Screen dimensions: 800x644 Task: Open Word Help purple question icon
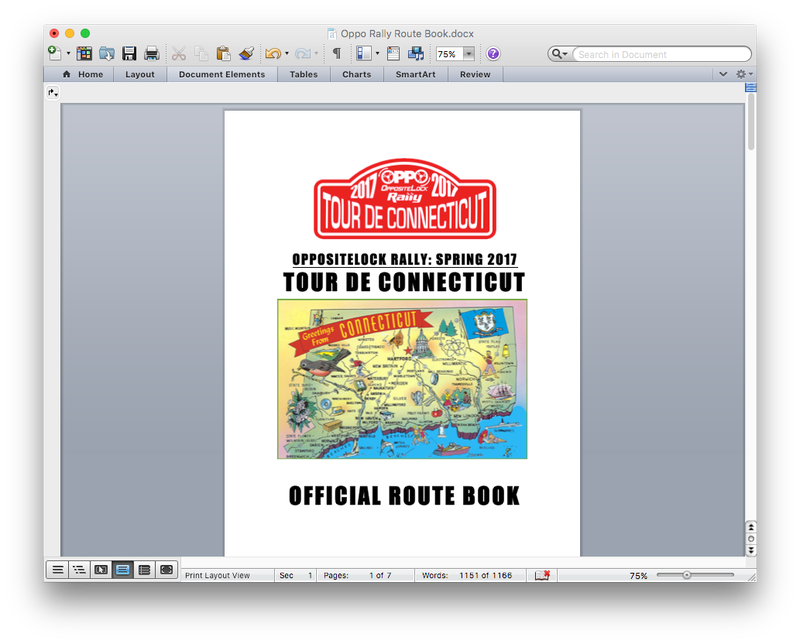(x=493, y=54)
